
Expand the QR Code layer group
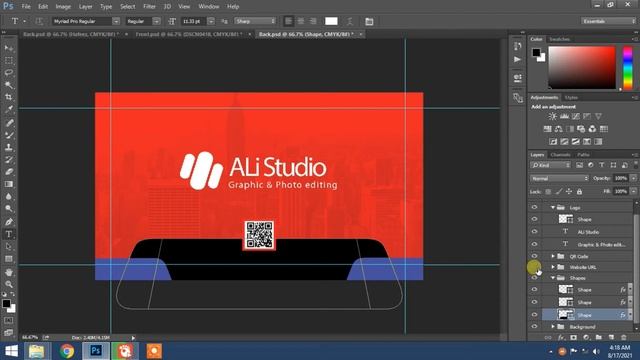[x=553, y=256]
